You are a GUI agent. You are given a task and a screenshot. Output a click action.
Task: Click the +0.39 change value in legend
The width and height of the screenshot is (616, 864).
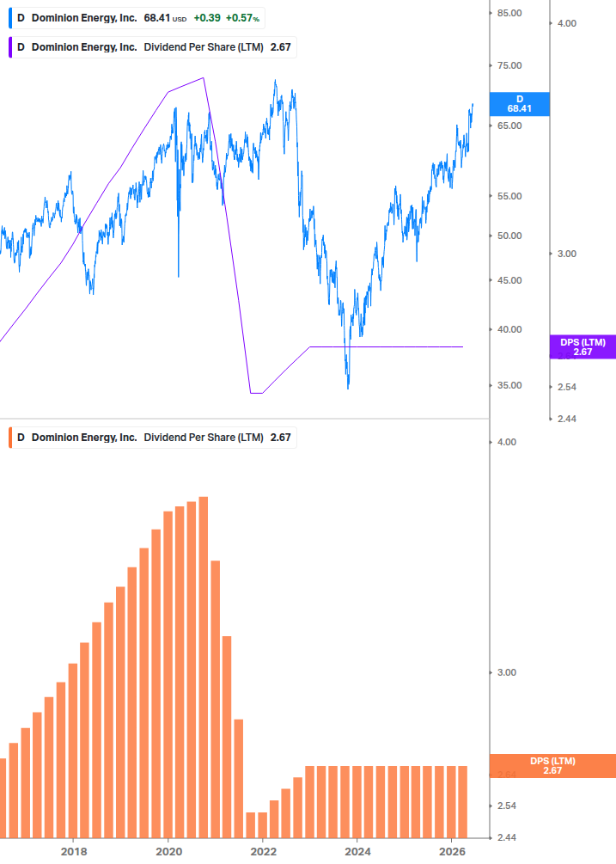pyautogui.click(x=207, y=18)
